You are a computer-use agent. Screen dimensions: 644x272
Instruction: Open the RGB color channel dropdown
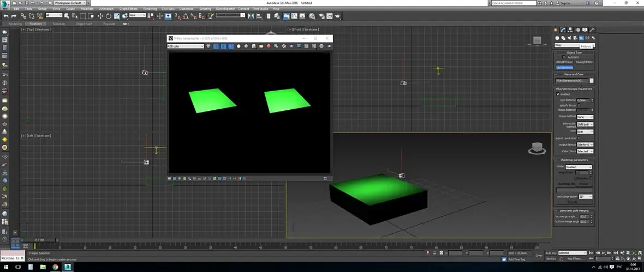point(185,46)
